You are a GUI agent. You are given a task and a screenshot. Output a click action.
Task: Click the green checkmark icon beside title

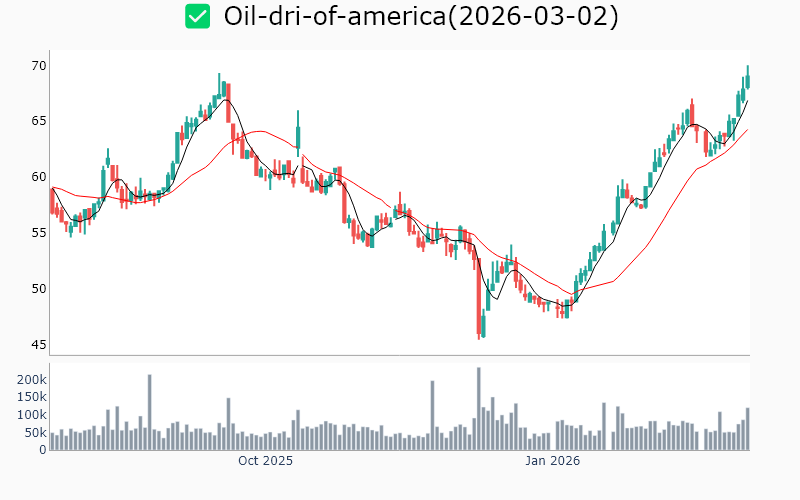(x=198, y=16)
